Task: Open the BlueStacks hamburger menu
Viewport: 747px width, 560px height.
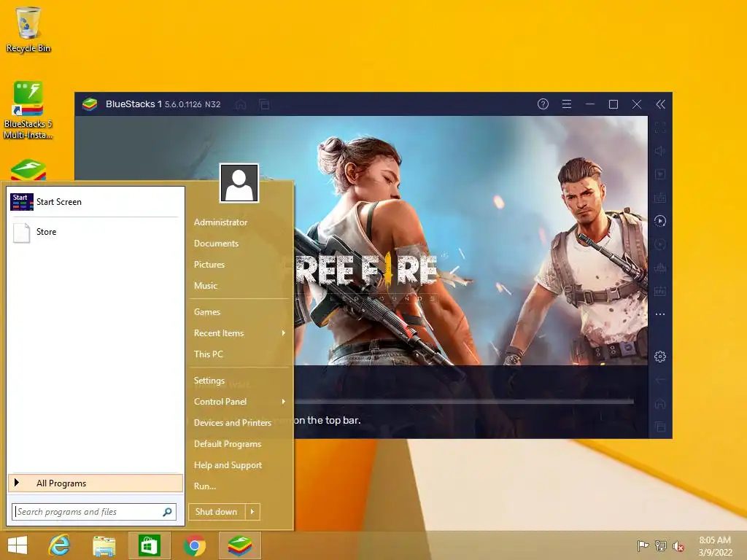Action: click(x=566, y=104)
